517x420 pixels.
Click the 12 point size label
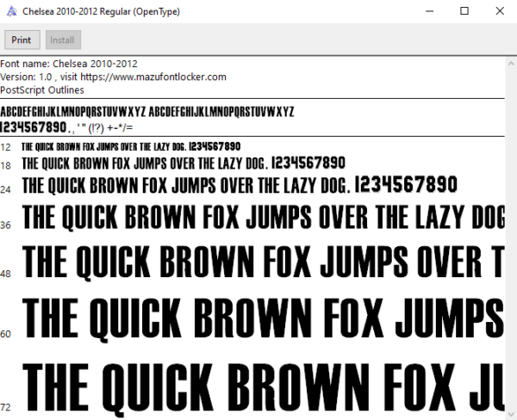[x=6, y=147]
